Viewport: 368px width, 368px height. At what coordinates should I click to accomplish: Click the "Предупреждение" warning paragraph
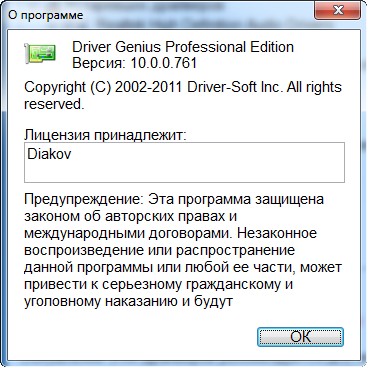pos(183,250)
